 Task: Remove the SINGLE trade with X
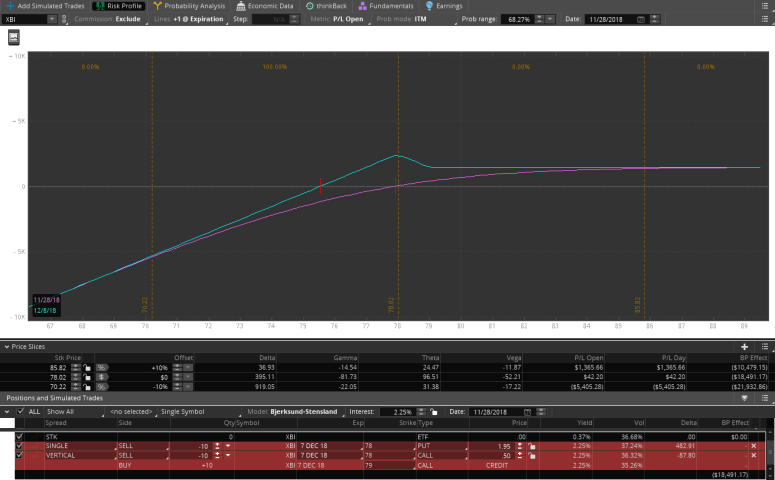pos(754,446)
